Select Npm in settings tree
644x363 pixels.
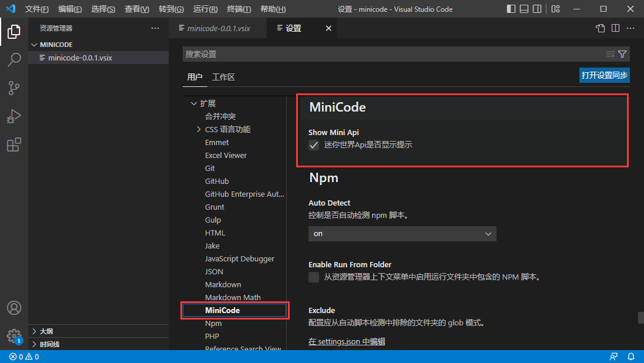[213, 323]
